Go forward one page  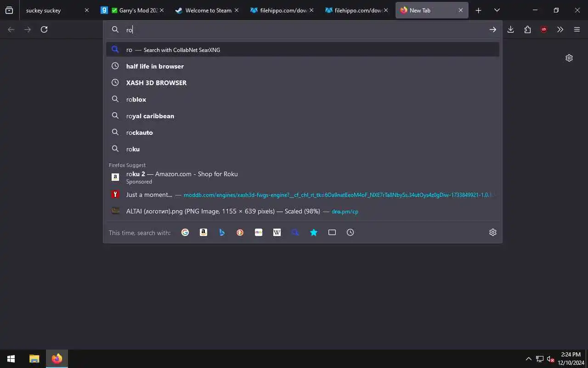pyautogui.click(x=28, y=29)
